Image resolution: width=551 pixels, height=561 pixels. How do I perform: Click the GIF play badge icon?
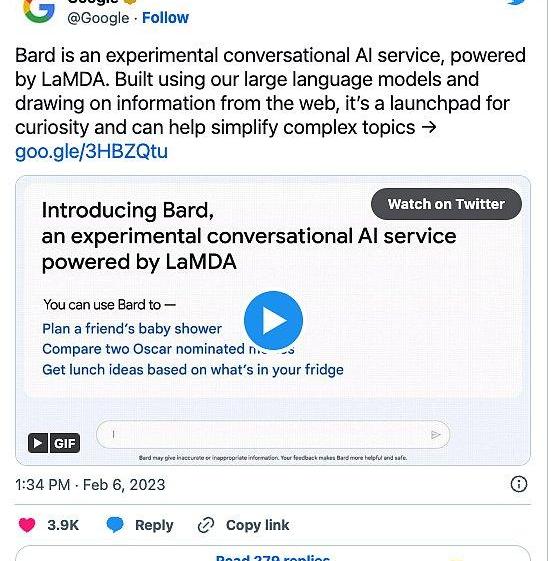(38, 443)
